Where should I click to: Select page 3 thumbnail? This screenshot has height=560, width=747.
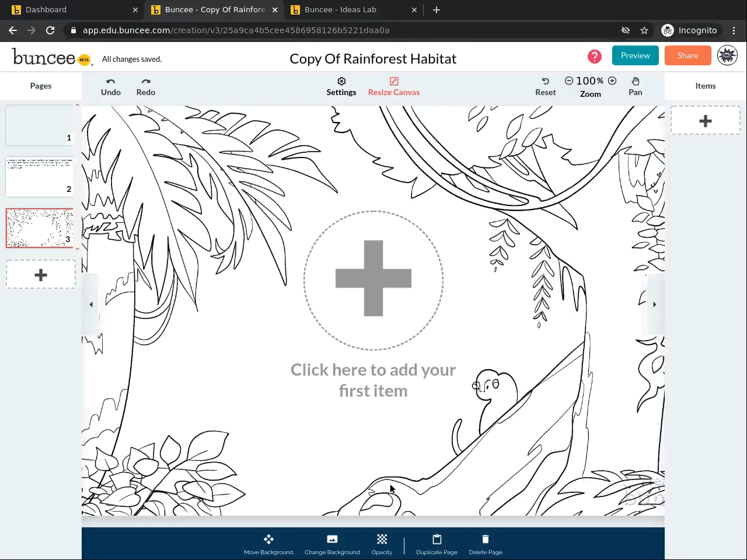pyautogui.click(x=40, y=228)
